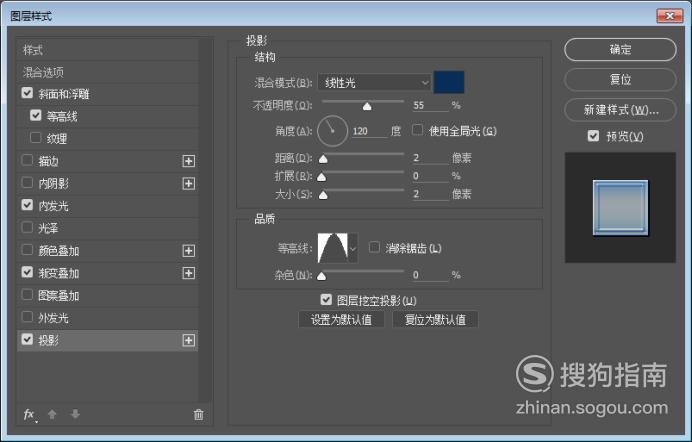Click the opacity value field 55
This screenshot has height=442, width=692.
point(430,105)
